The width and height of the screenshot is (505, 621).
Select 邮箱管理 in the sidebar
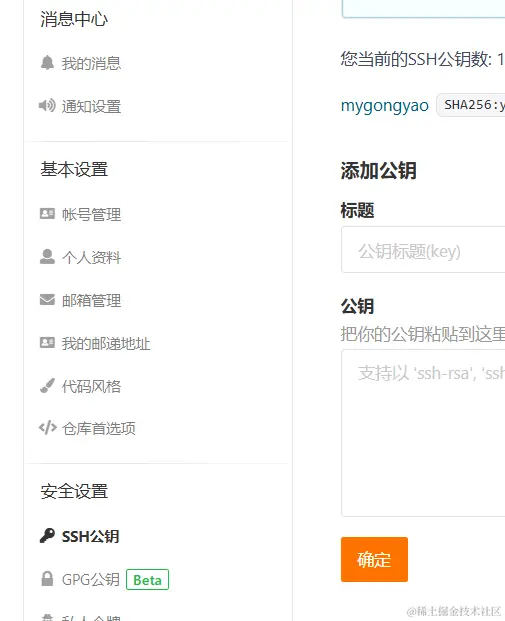click(x=91, y=300)
